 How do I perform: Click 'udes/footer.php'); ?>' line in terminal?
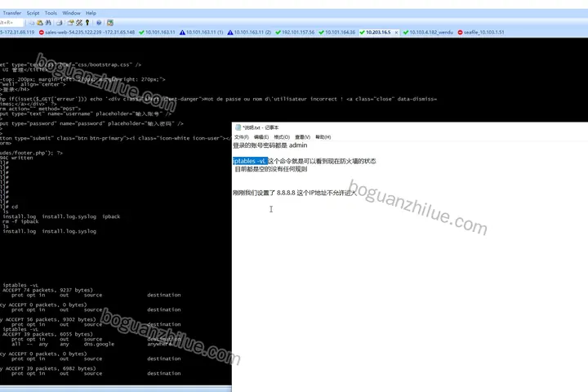pos(31,153)
